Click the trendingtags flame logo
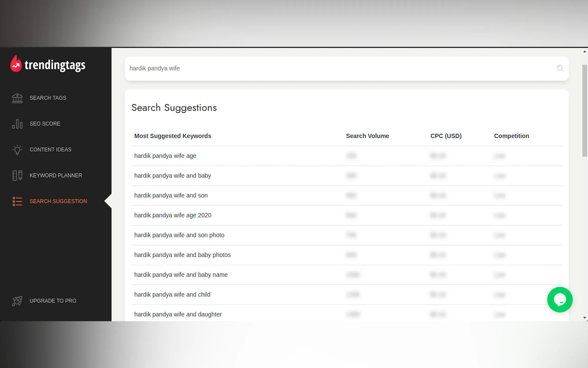588x368 pixels. pyautogui.click(x=16, y=63)
